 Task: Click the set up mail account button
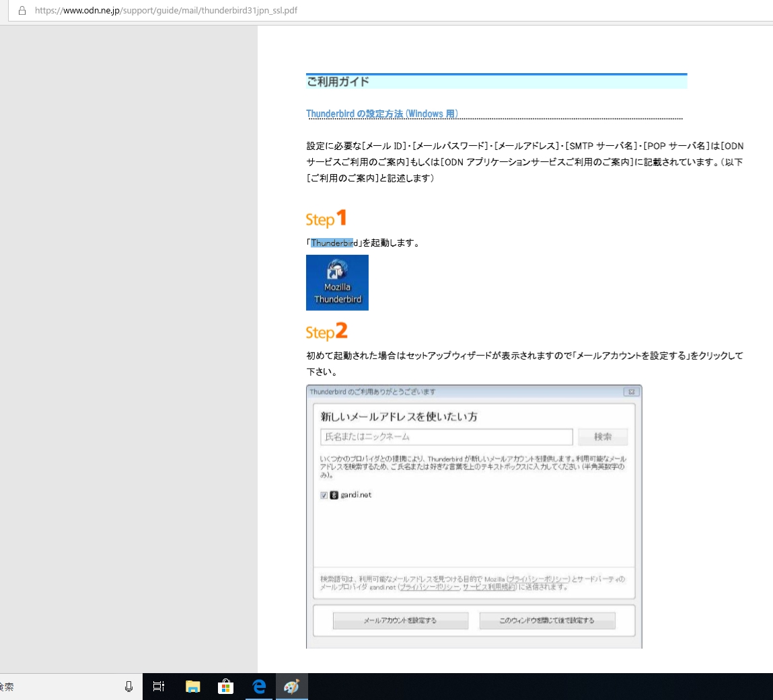tap(400, 621)
